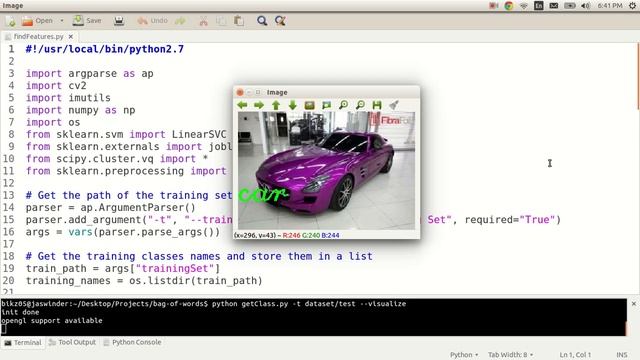Open the Python language selector dropdown
Screen dimensions: 640x360
(464, 355)
